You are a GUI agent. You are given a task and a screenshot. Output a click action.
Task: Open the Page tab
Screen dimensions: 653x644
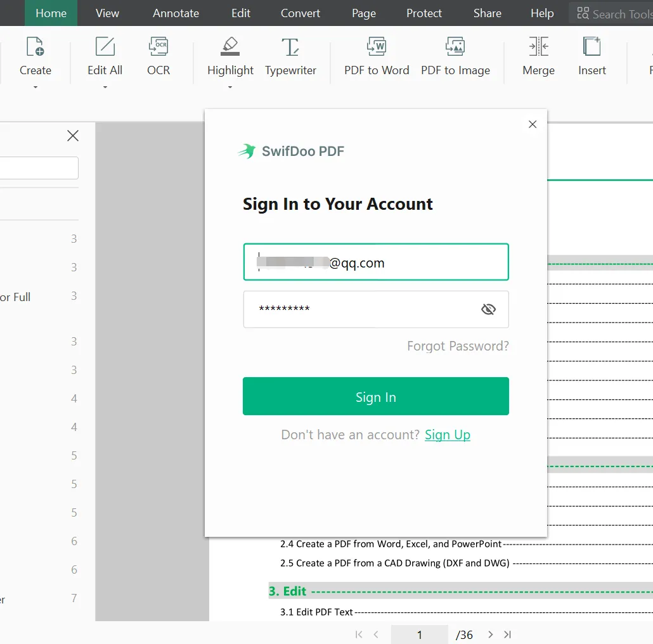363,13
